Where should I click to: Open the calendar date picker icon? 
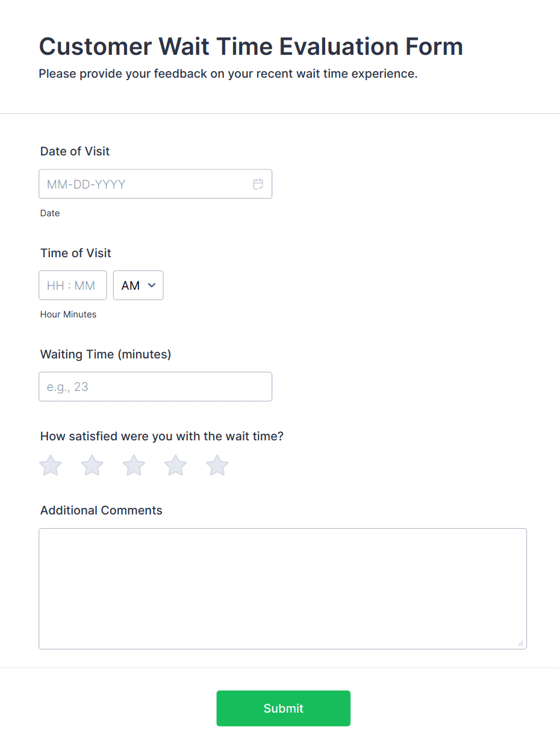point(258,184)
